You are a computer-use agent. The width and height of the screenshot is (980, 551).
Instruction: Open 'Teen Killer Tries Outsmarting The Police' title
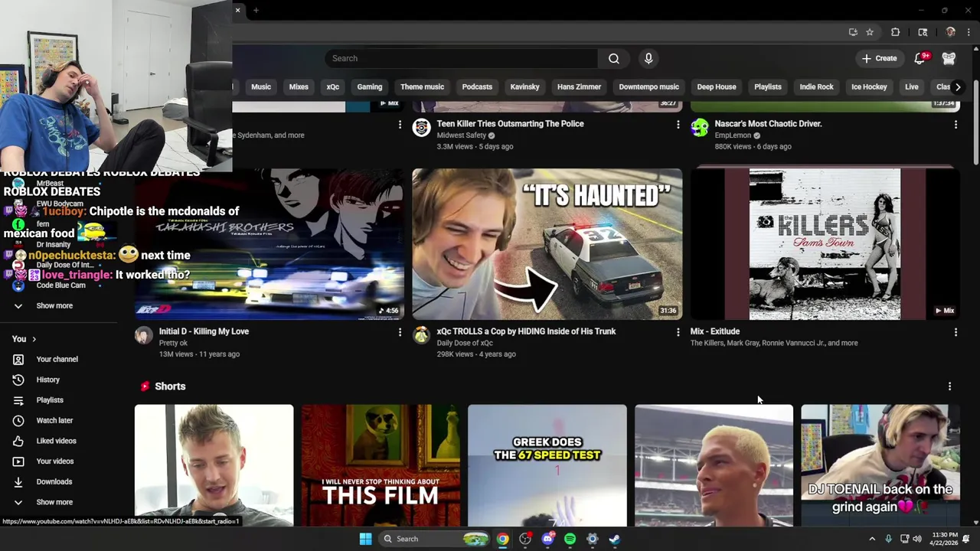pyautogui.click(x=510, y=123)
